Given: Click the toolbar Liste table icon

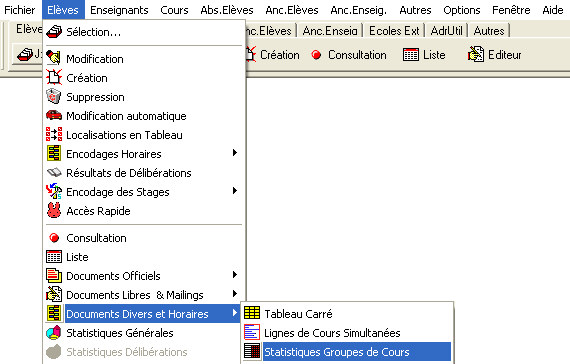Looking at the screenshot, I should 411,55.
